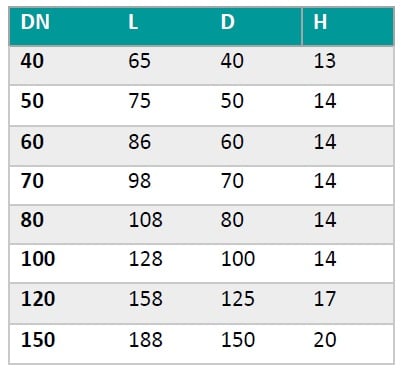The width and height of the screenshot is (401, 370).
Task: Select the DN 60 row label
Action: [32, 142]
